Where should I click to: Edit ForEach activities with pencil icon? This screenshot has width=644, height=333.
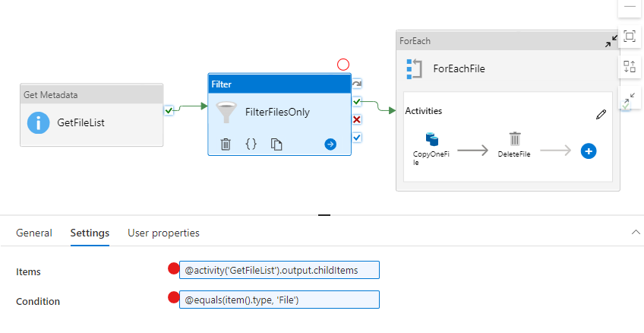(601, 114)
